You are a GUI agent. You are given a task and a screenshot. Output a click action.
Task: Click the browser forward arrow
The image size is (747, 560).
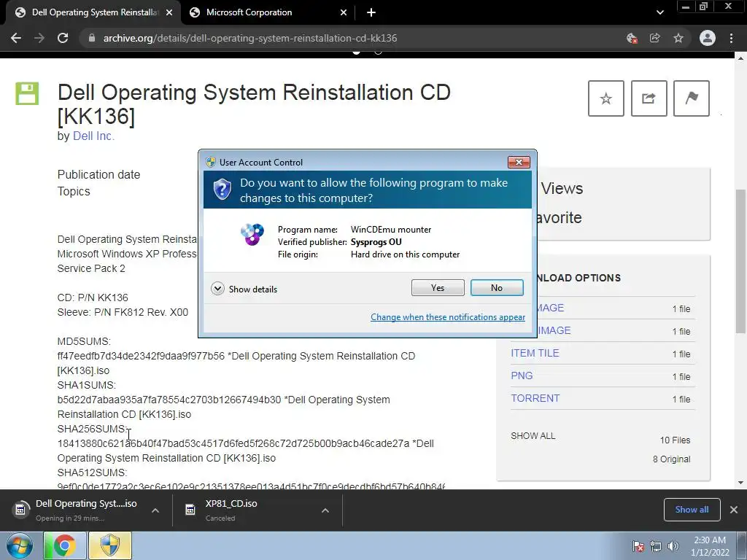(x=39, y=38)
